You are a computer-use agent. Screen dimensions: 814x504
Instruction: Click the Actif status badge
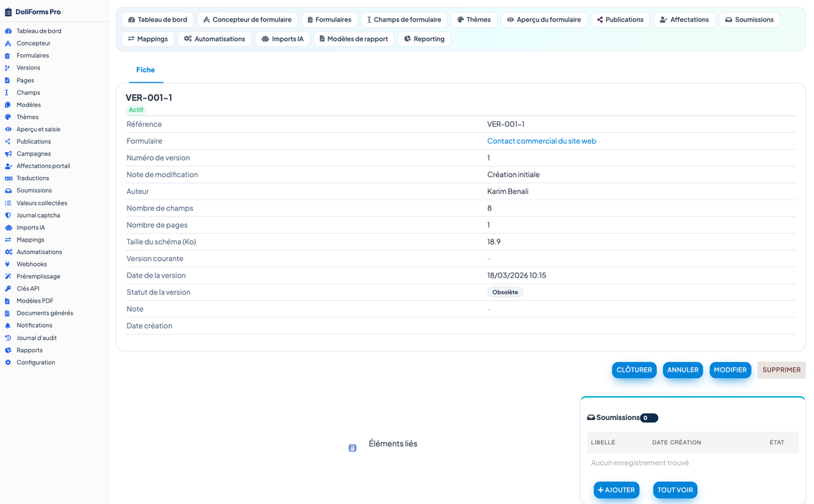tap(136, 110)
